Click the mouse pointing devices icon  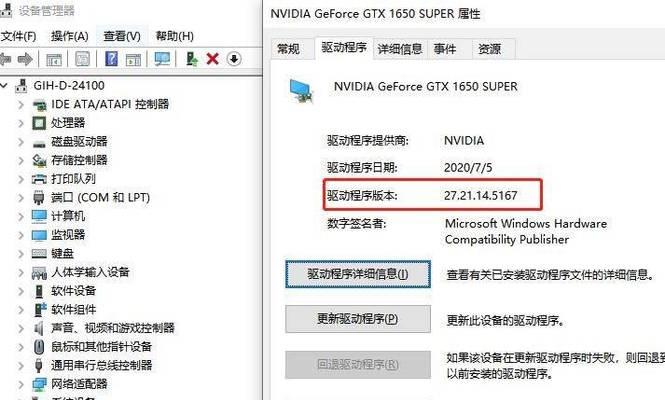click(x=39, y=347)
